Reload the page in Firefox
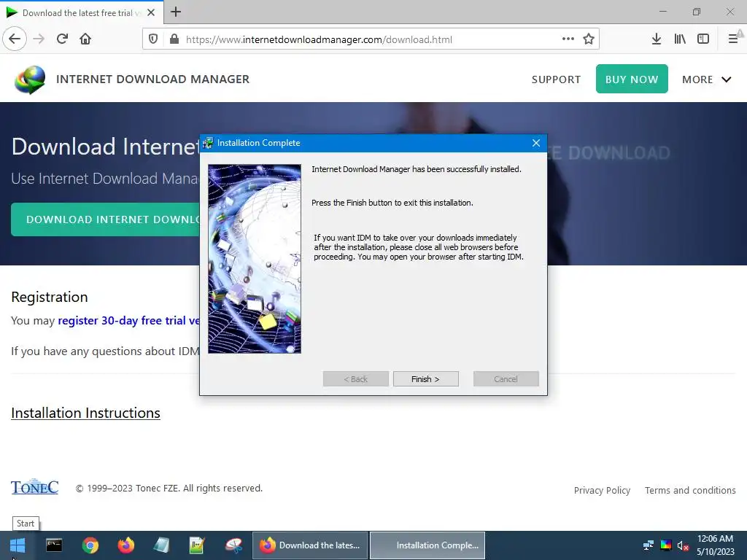The height and width of the screenshot is (560, 747). pyautogui.click(x=62, y=39)
